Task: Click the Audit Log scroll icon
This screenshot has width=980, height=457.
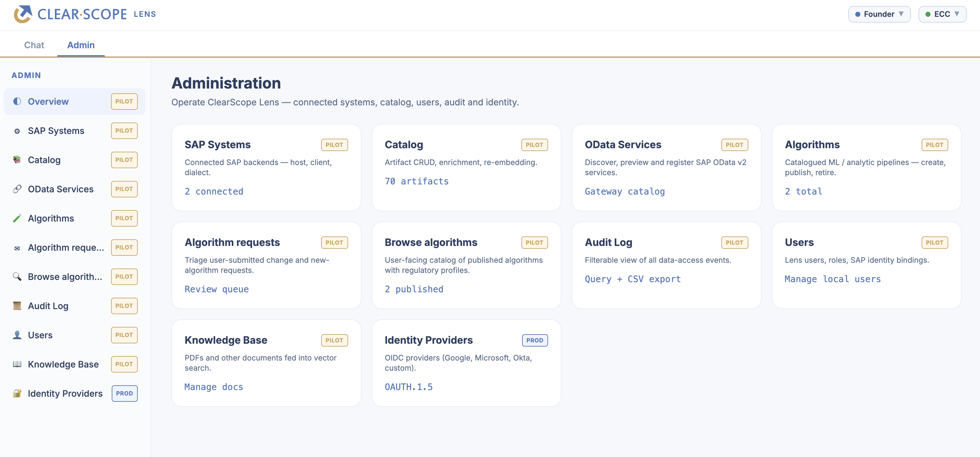Action: coord(17,306)
